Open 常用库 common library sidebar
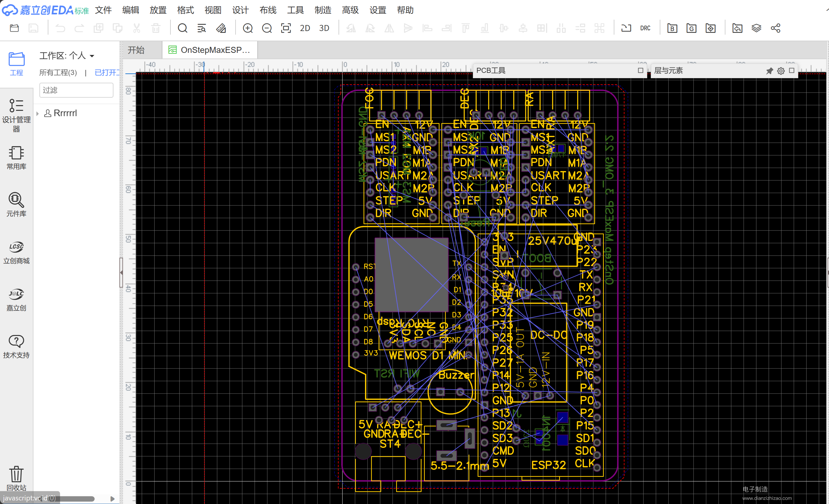 (16, 157)
